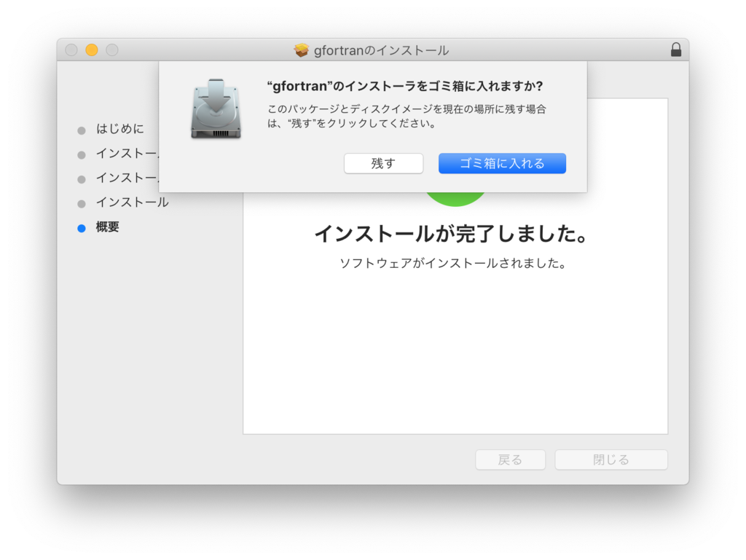The image size is (746, 560).
Task: Click the dialog's question heading text
Action: click(x=405, y=86)
